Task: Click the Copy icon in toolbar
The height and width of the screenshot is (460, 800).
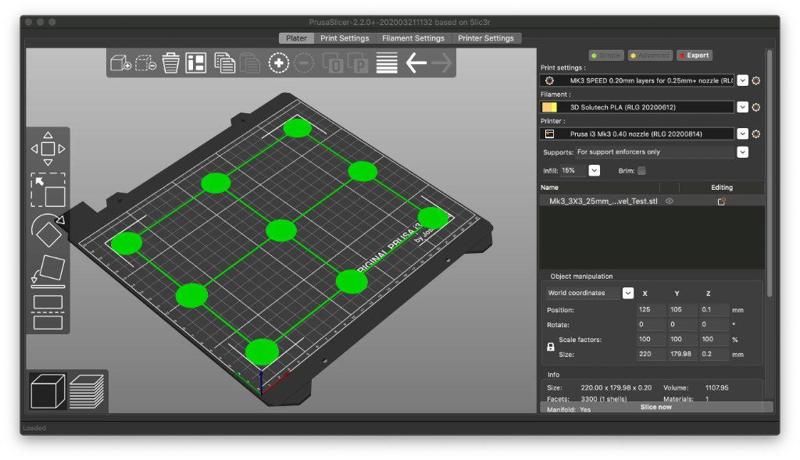Action: [x=224, y=63]
